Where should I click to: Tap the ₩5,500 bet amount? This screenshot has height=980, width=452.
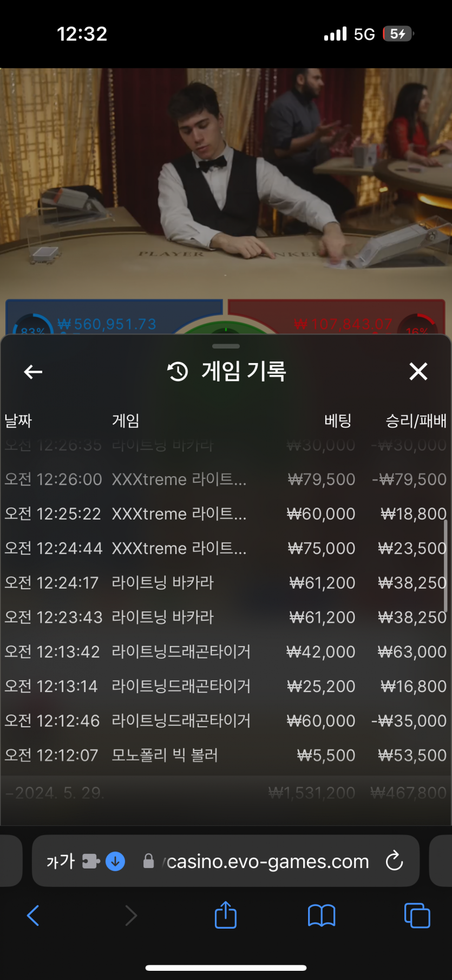pyautogui.click(x=326, y=755)
